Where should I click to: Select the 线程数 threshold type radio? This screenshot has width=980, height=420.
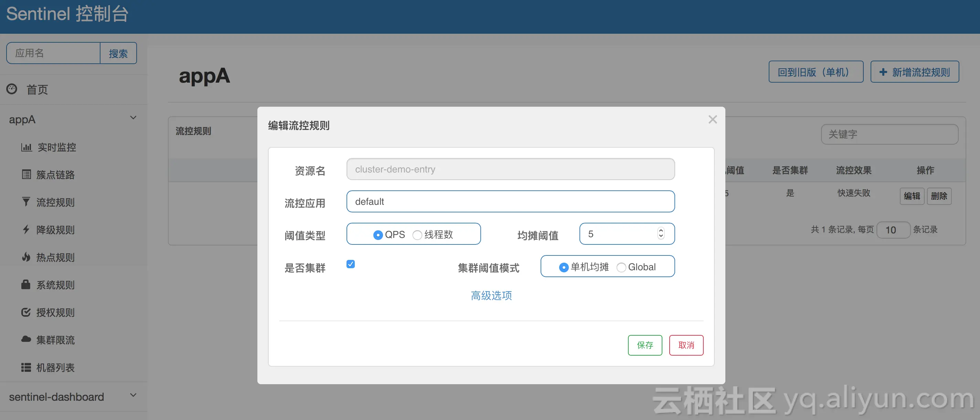(x=417, y=235)
